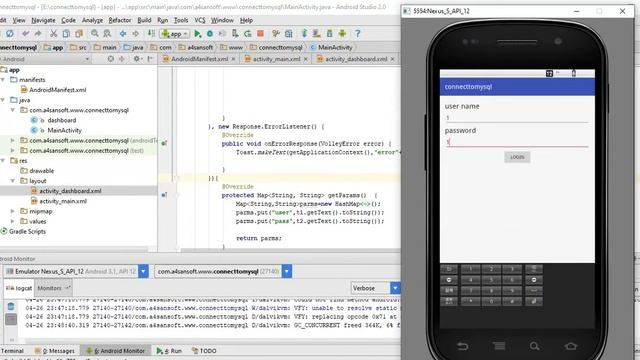Switch to the Monitors tab

tap(53, 288)
